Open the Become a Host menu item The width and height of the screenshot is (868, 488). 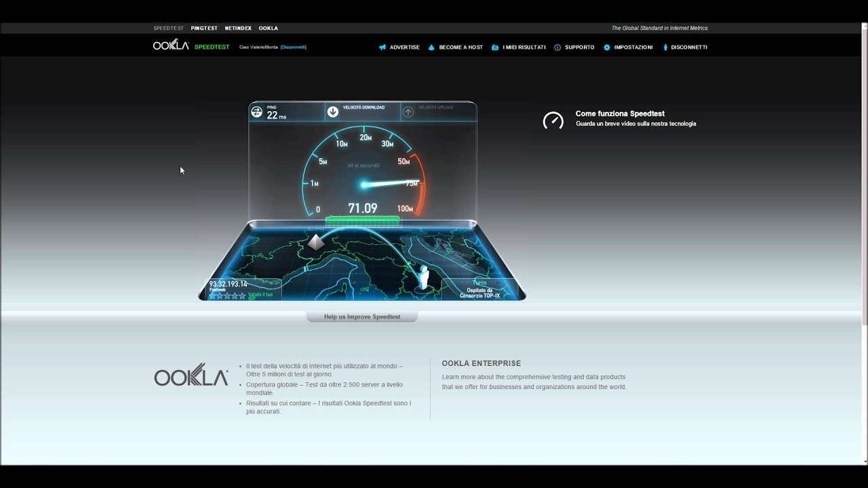coord(461,47)
